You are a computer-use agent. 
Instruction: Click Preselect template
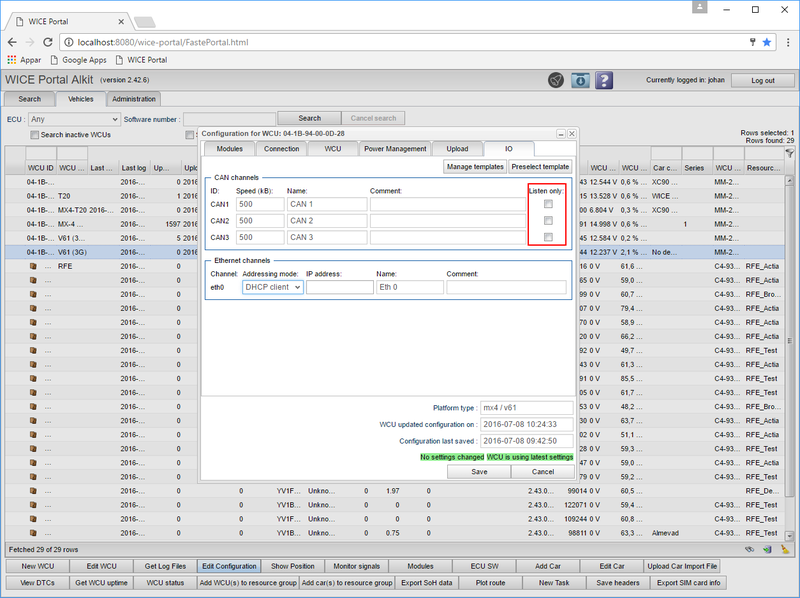[x=540, y=167]
